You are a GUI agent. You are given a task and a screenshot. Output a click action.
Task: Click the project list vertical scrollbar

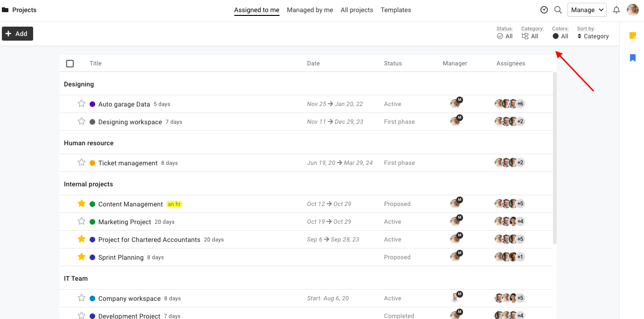pyautogui.click(x=554, y=159)
